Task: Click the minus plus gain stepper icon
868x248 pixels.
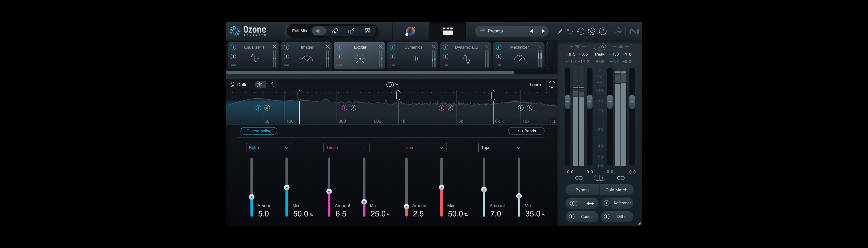Action: point(600,178)
